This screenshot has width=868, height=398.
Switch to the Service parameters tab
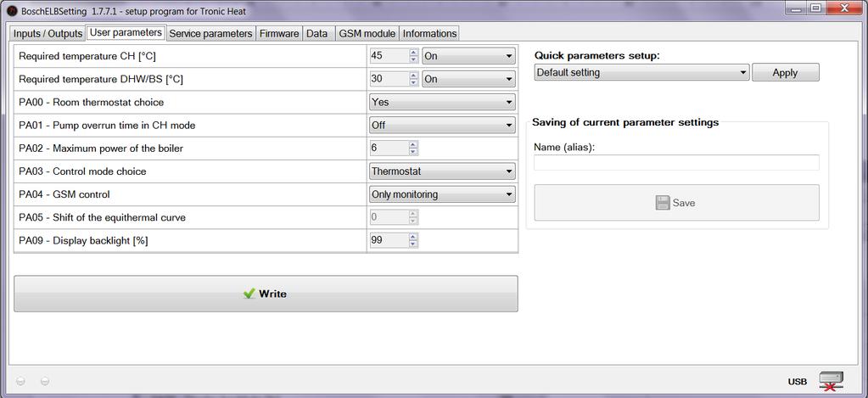210,34
